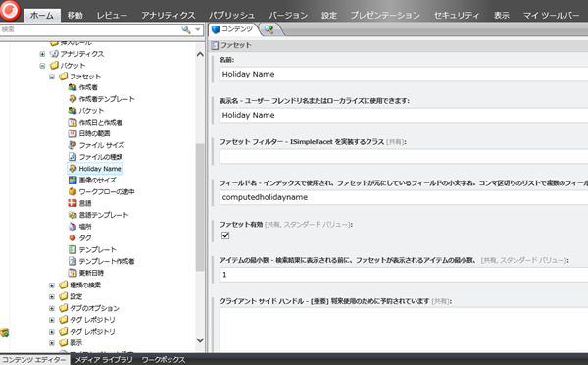588x365 pixels.
Task: Click the クライアント サイド ハンドル text area
Action: (404, 330)
